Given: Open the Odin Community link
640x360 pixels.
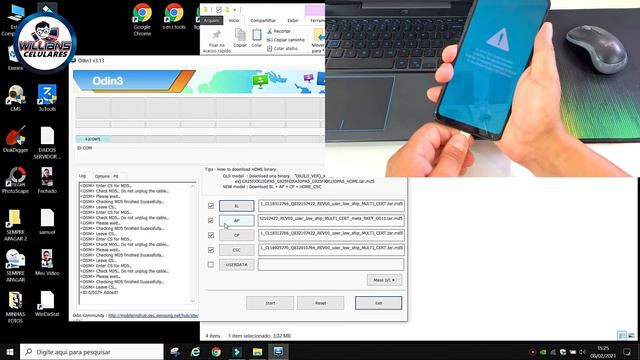Looking at the screenshot, I should [x=153, y=316].
